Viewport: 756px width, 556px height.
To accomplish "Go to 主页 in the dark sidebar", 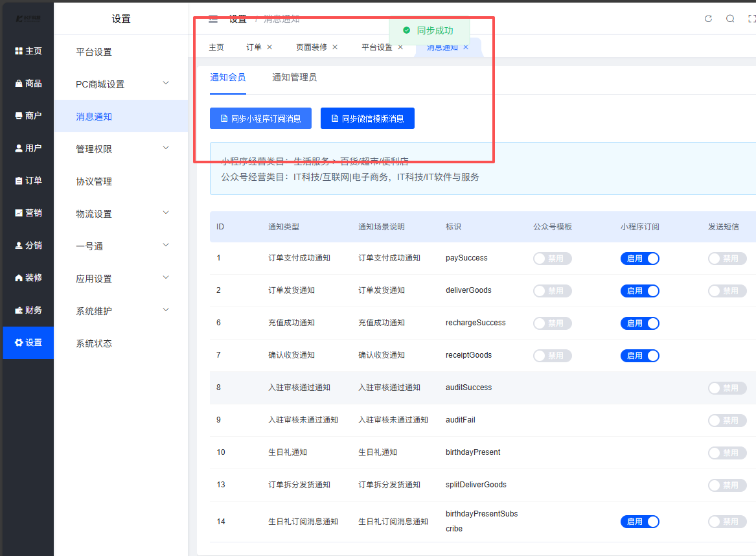I will pos(28,51).
